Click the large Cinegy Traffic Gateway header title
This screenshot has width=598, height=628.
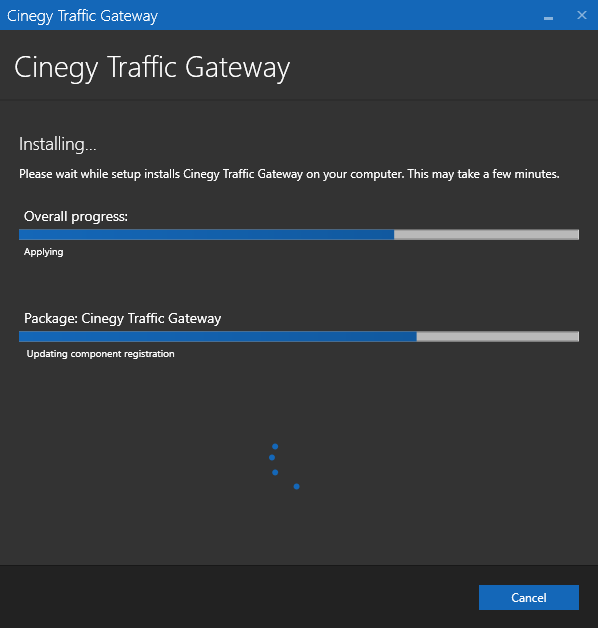pos(152,68)
